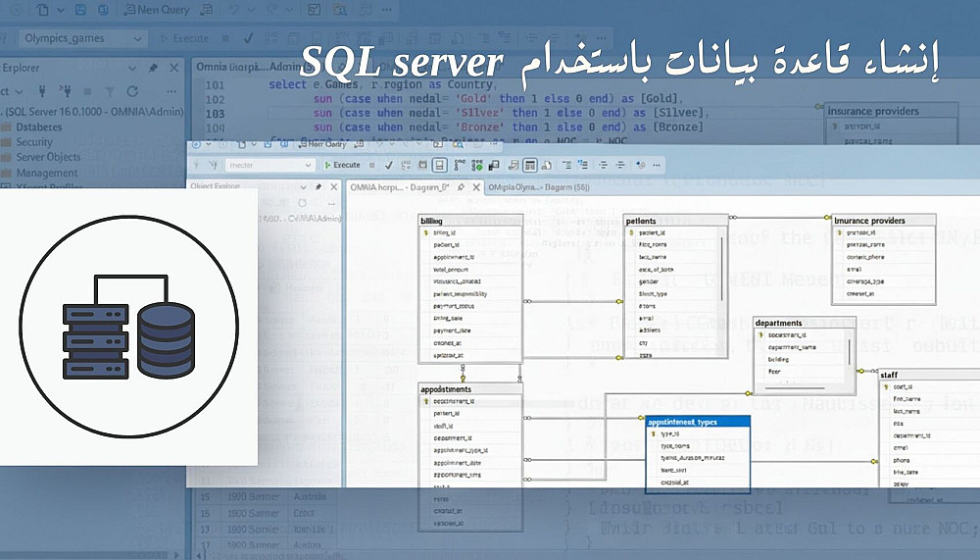The height and width of the screenshot is (560, 980).
Task: Open the toolbar overflow dots in background top toolbar
Action: 387,10
